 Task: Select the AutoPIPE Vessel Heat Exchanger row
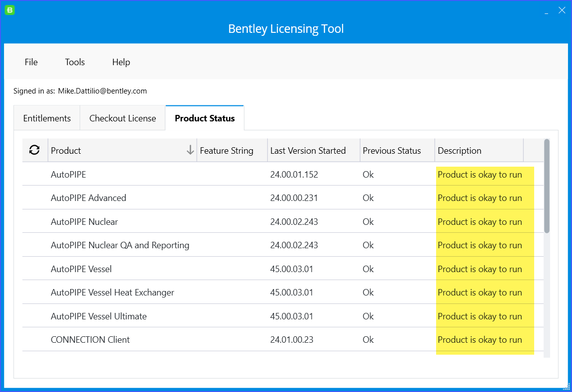(113, 293)
